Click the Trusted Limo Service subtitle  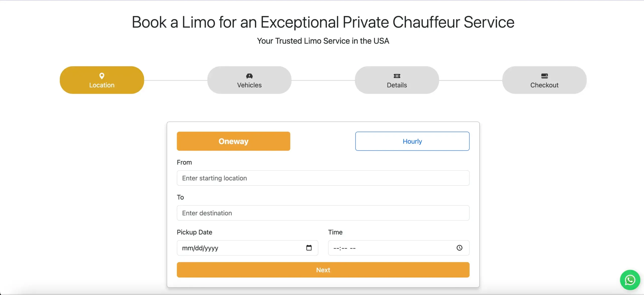click(323, 41)
